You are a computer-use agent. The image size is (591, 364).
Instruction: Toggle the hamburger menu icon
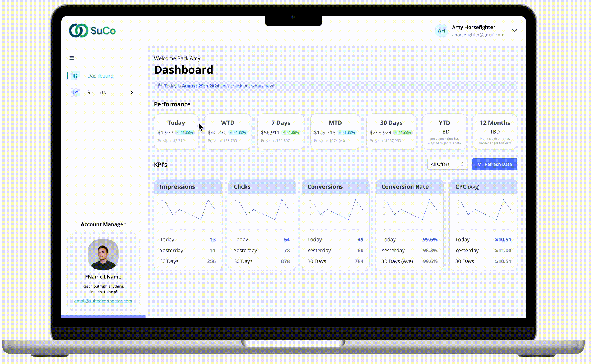72,58
